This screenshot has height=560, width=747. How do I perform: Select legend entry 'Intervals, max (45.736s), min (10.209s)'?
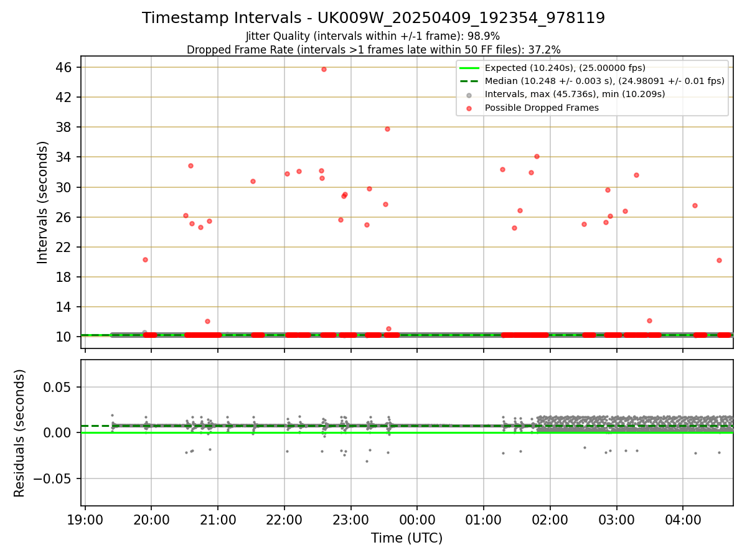(575, 94)
